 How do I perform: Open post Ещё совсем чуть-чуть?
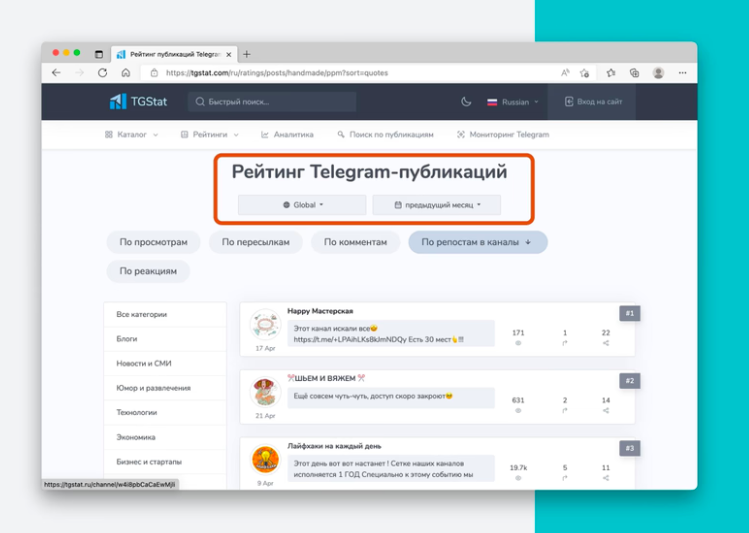coord(391,397)
